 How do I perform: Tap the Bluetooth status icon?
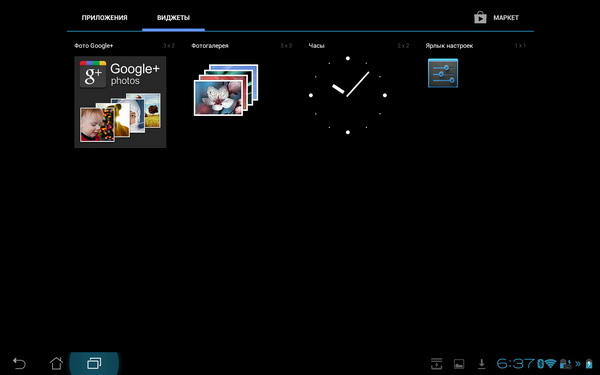point(541,363)
